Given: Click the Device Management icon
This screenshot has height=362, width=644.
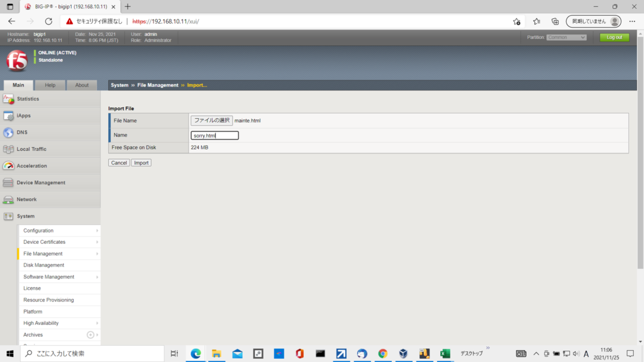Looking at the screenshot, I should [8, 183].
